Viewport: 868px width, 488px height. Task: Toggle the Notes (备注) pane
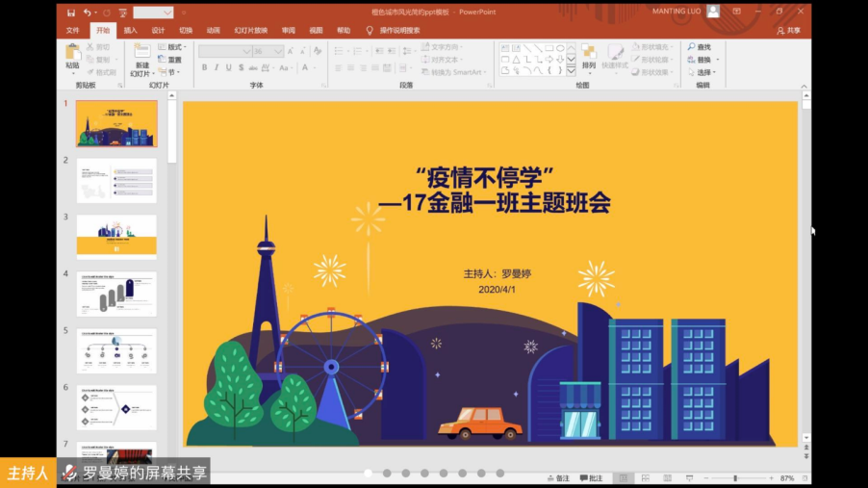point(558,478)
